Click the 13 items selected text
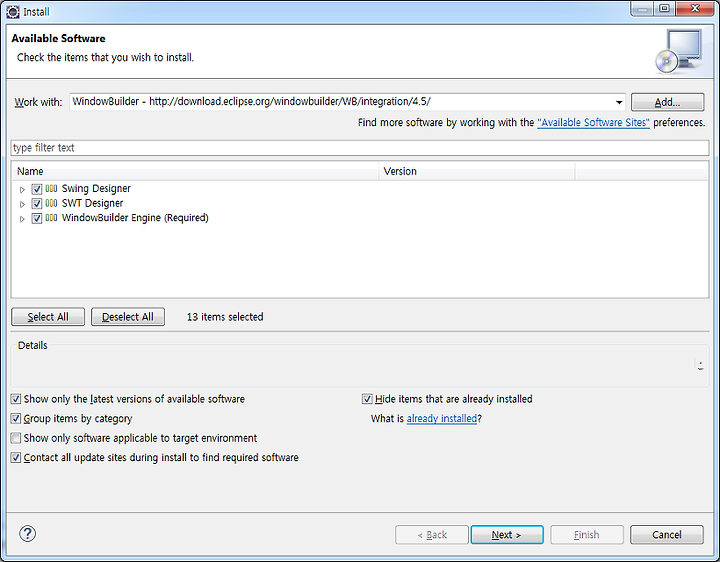 pos(225,317)
